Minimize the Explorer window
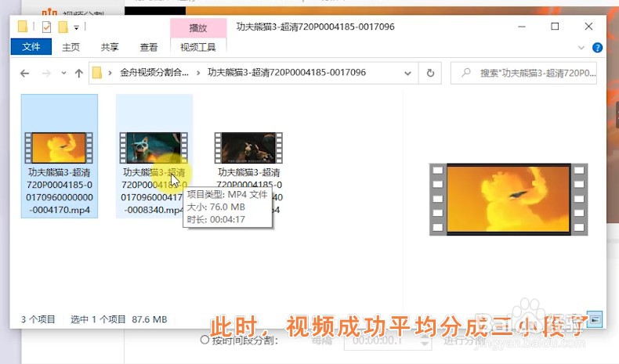Viewport: 619px width, 364px height. point(522,27)
